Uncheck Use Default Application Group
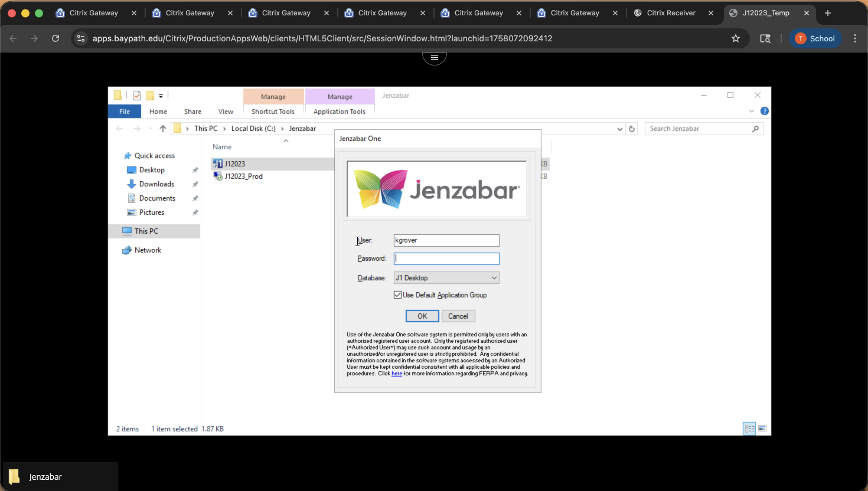This screenshot has height=491, width=868. coord(397,295)
